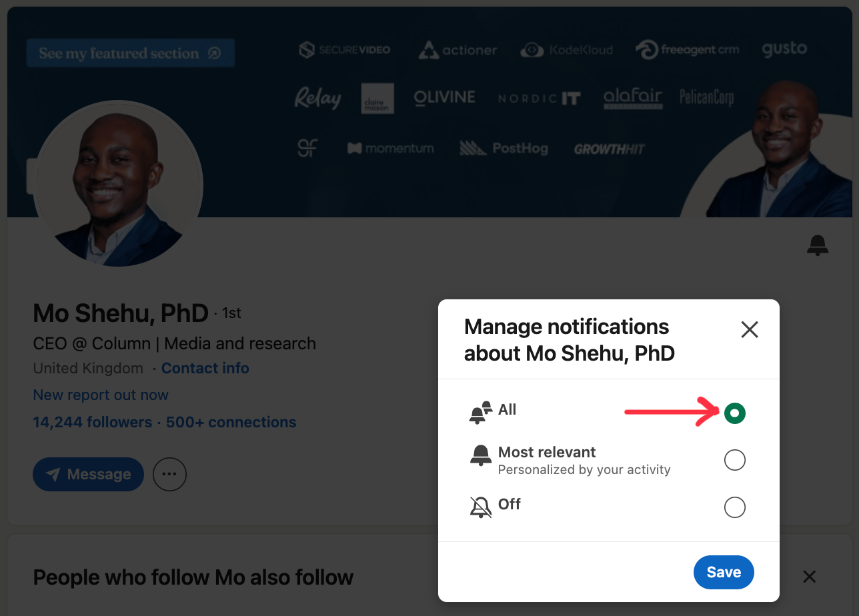The width and height of the screenshot is (859, 616).
Task: Open the 500+ connections link
Action: (231, 422)
